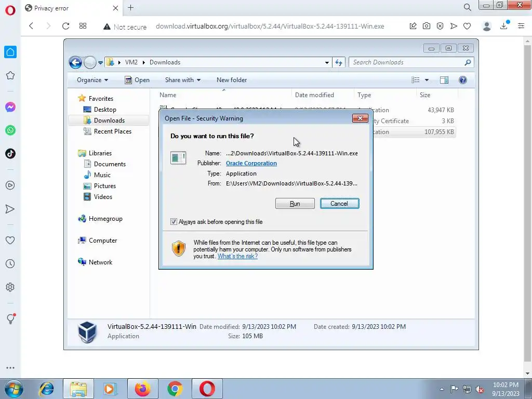This screenshot has height=399, width=532.
Task: Cancel the security warning dialog
Action: 339,204
